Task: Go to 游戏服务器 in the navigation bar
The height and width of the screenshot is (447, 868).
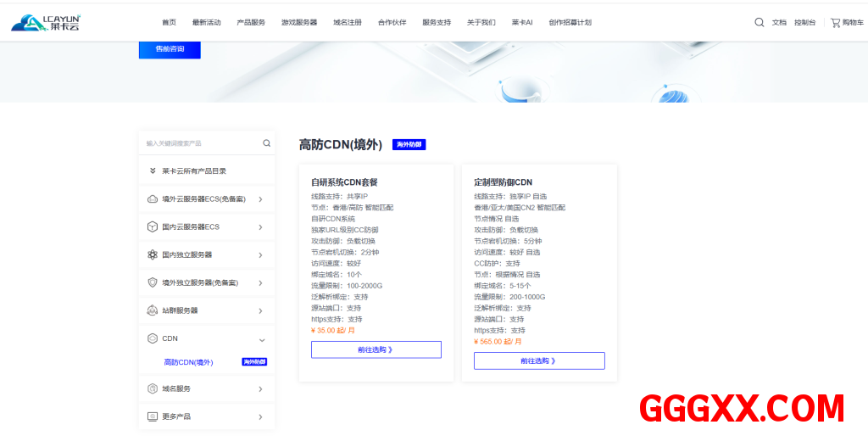Action: 299,22
